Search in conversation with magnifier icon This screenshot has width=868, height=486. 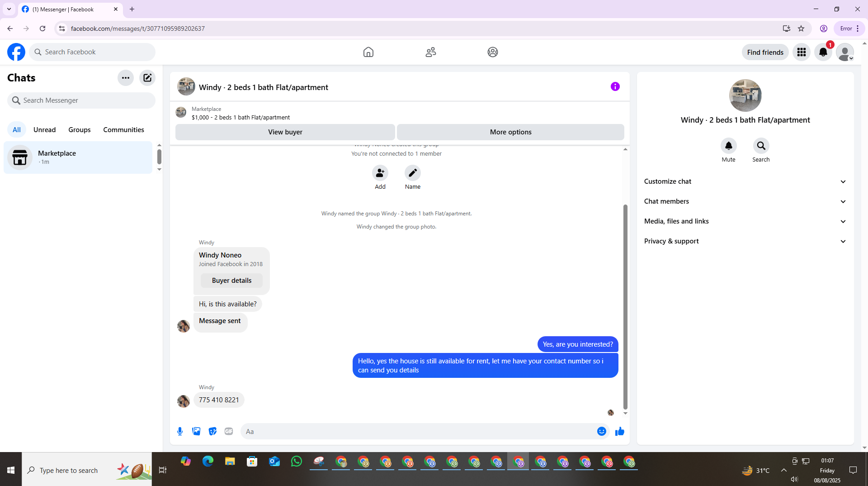click(x=761, y=146)
